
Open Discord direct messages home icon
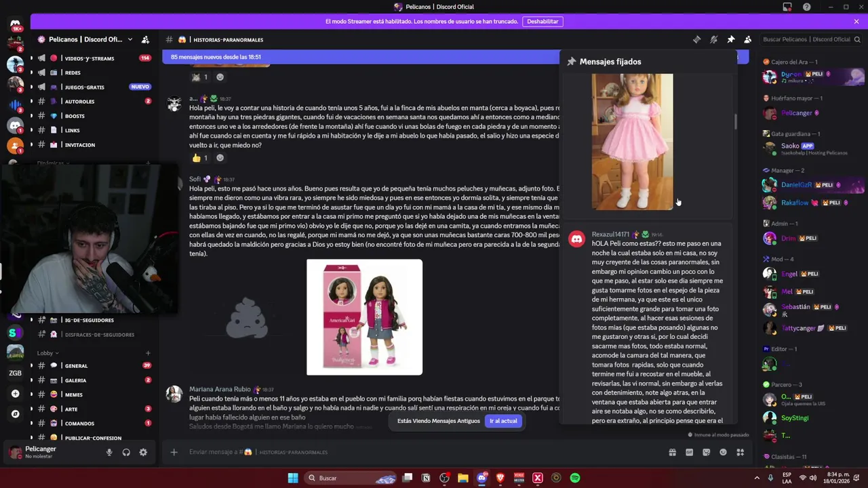[15, 24]
